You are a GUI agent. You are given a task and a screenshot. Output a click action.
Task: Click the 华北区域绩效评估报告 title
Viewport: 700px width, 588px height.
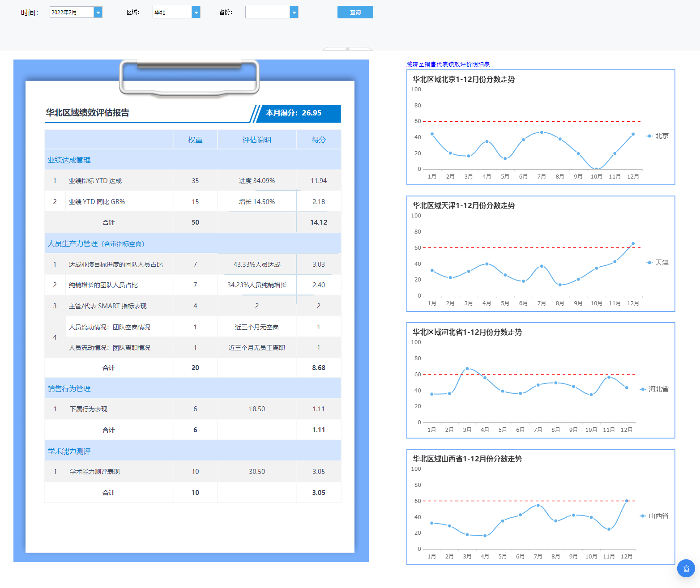coord(87,113)
